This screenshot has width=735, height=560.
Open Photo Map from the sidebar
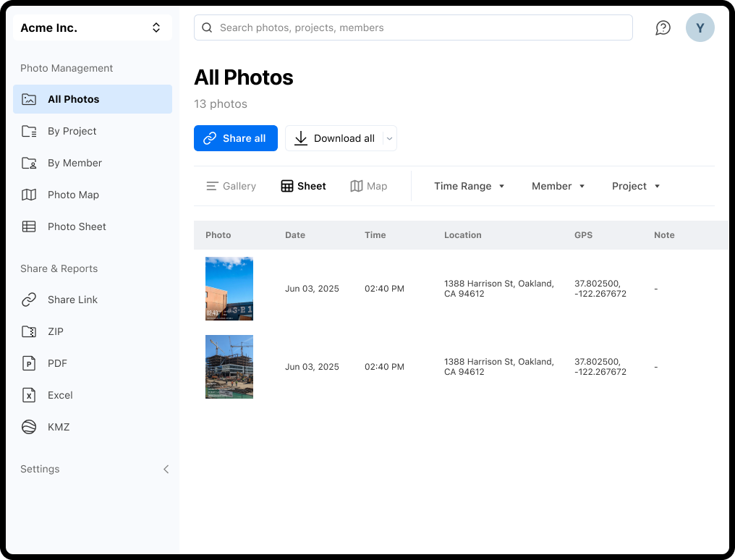[x=93, y=195]
